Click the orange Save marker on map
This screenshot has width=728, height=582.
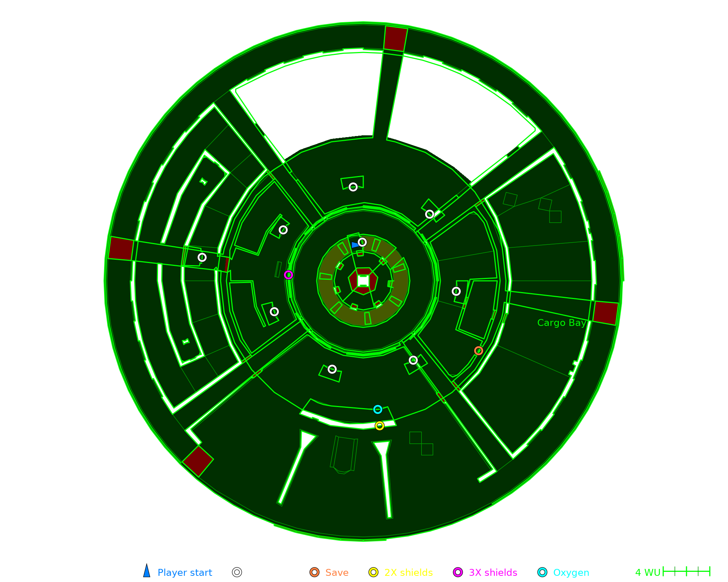coord(479,351)
